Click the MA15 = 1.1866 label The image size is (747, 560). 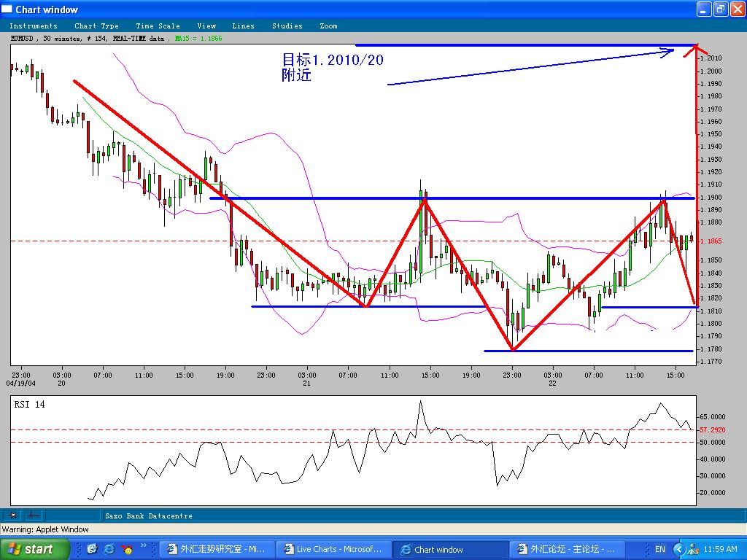click(198, 39)
